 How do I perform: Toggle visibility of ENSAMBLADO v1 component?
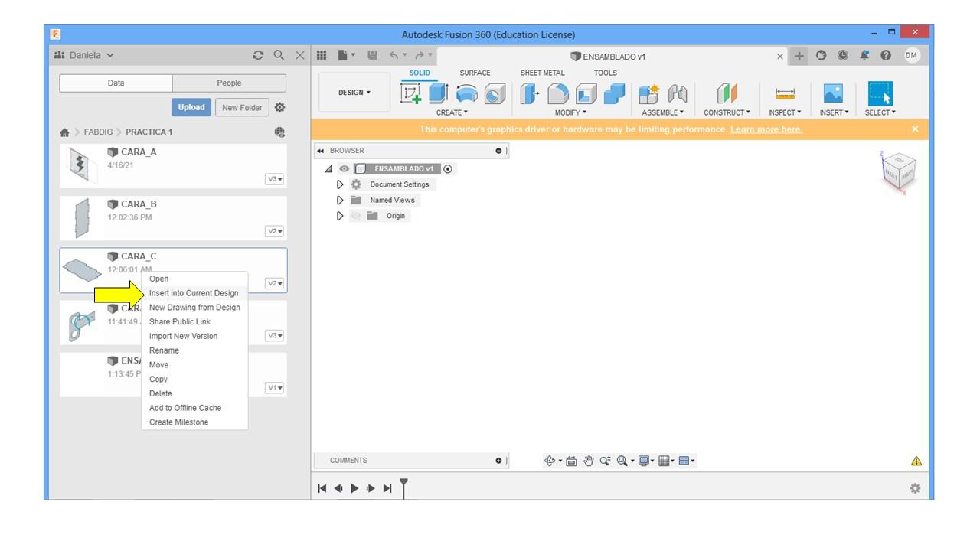pos(345,169)
